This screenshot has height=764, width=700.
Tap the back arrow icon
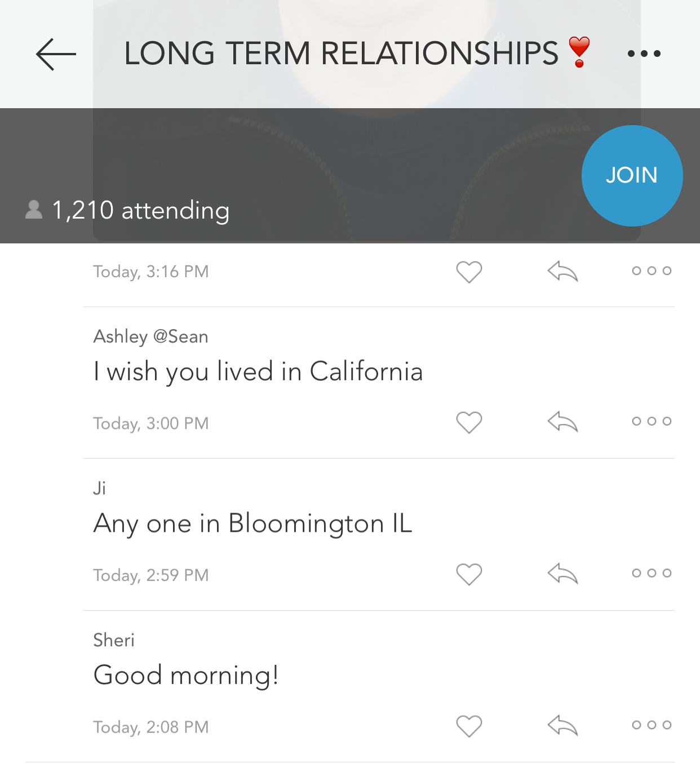click(56, 54)
